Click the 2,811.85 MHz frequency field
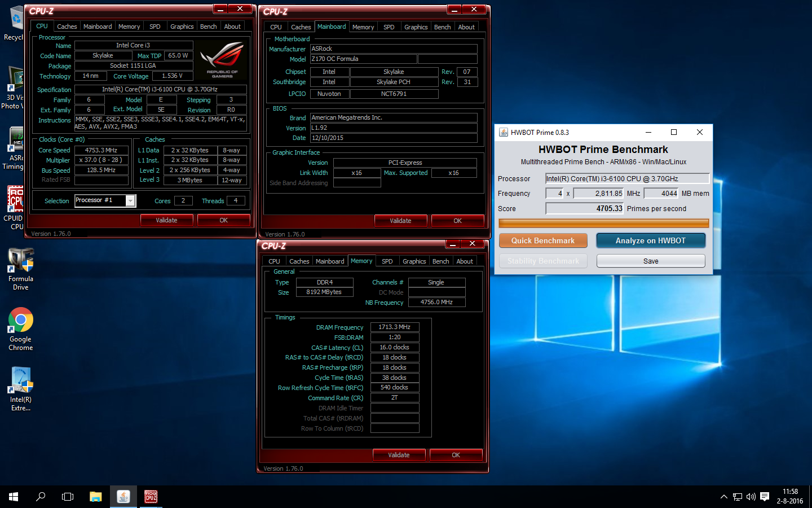The width and height of the screenshot is (812, 508). click(598, 193)
